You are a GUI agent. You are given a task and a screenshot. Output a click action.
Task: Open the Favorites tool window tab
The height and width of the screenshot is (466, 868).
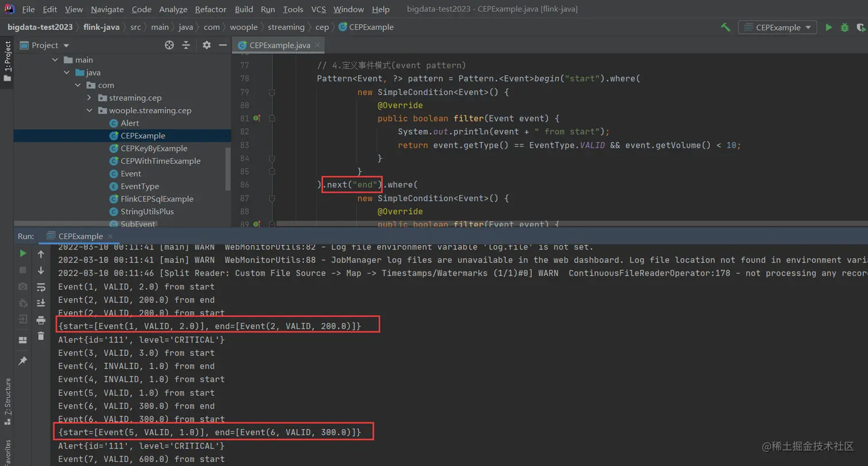[x=7, y=452]
